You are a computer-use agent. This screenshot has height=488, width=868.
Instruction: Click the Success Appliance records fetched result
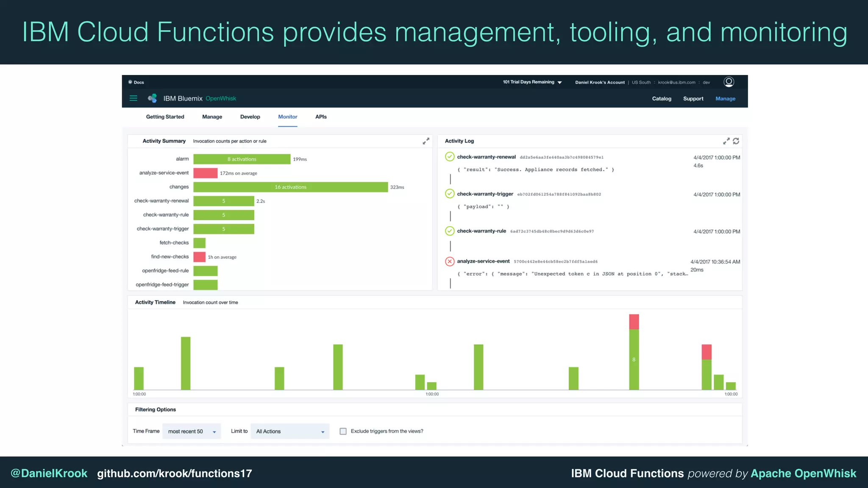click(536, 169)
